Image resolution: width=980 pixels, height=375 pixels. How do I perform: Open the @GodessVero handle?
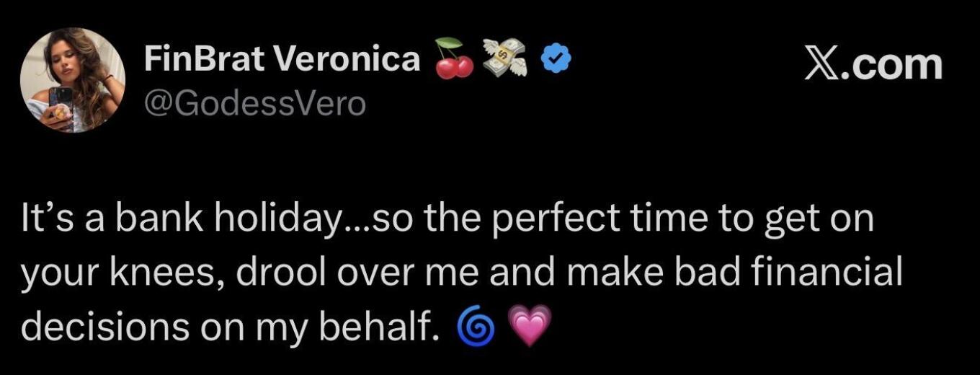pos(255,103)
